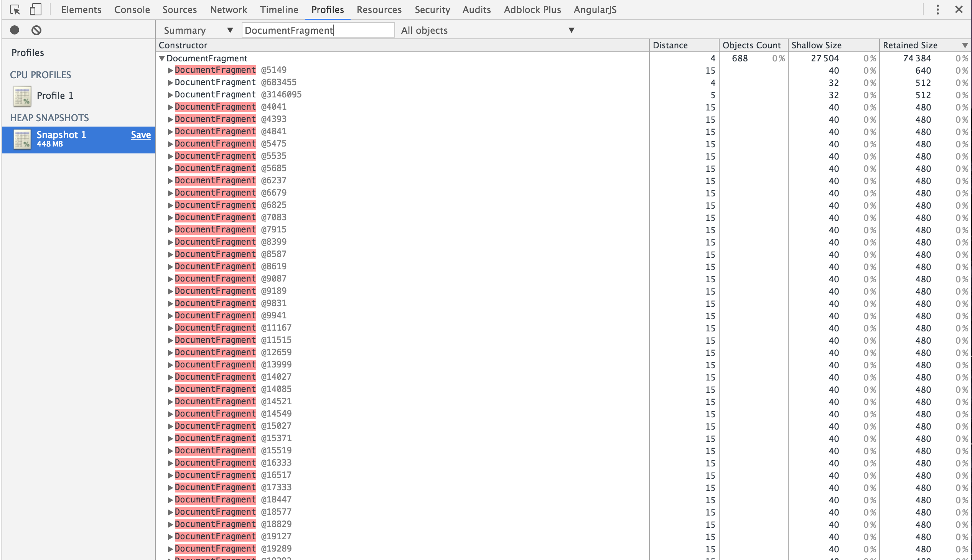This screenshot has height=560, width=972.
Task: Switch to the Security tab
Action: tap(432, 10)
